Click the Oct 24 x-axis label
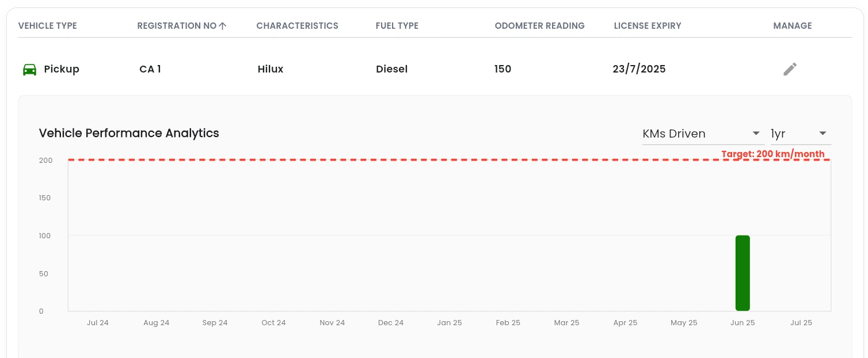Viewport: 868px width, 358px height. pyautogui.click(x=273, y=323)
